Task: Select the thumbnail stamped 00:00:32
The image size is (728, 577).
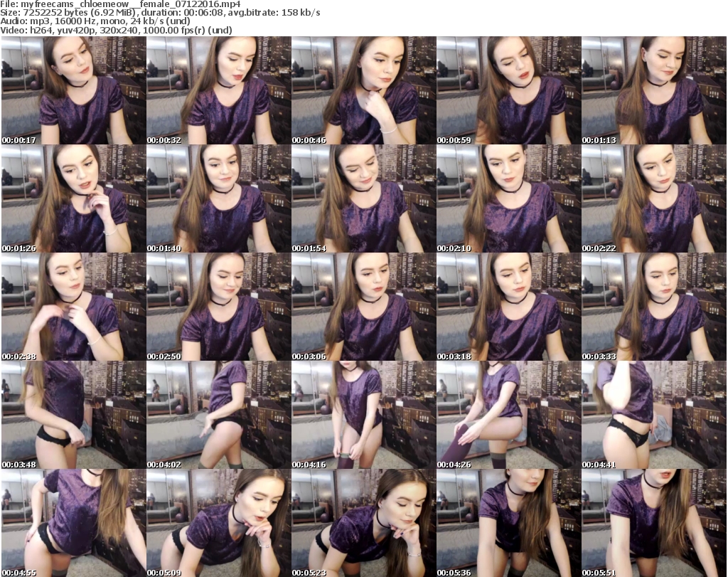Action: (x=219, y=90)
